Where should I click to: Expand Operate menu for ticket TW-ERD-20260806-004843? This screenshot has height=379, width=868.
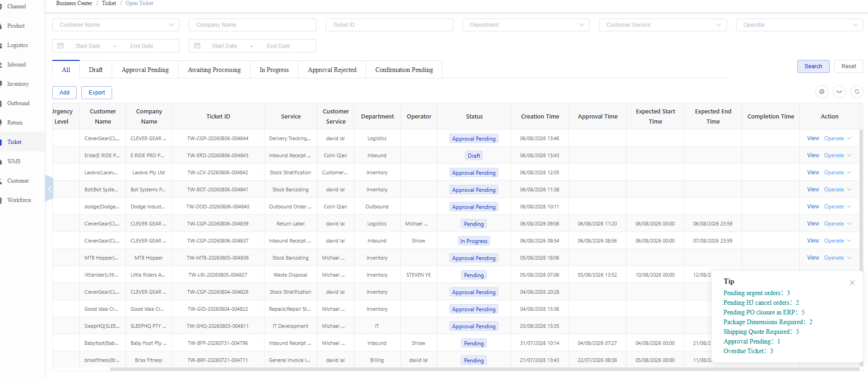click(x=838, y=155)
